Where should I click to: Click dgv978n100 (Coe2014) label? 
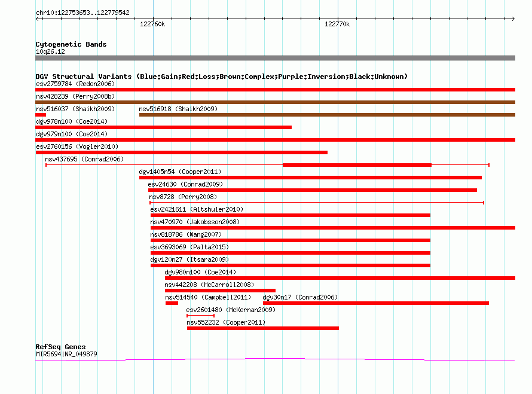click(72, 121)
